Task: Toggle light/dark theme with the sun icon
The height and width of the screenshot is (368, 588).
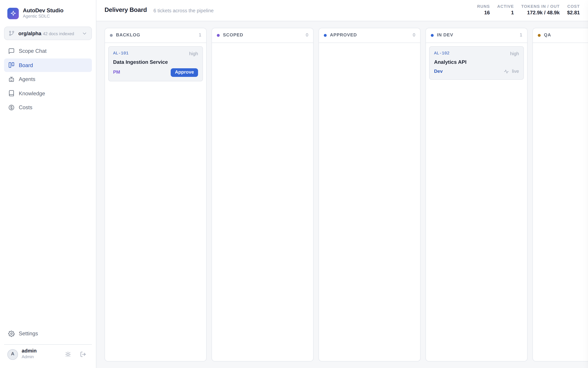Action: 68,354
